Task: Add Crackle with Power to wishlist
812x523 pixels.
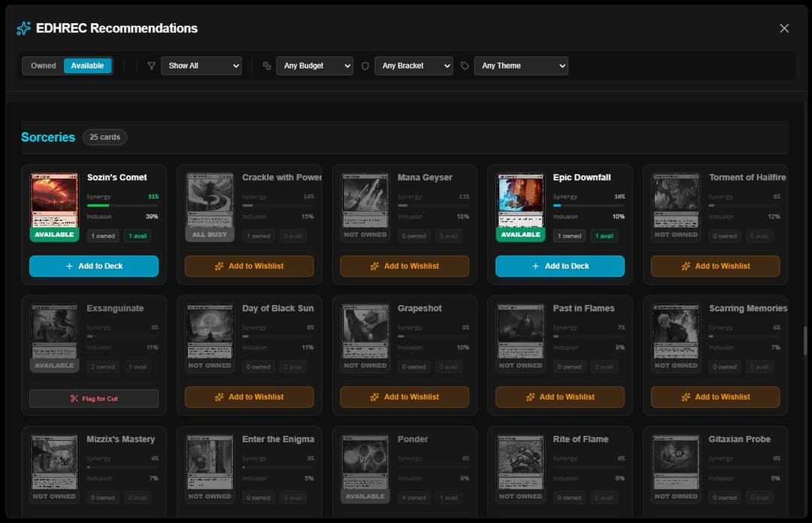Action: coord(249,266)
